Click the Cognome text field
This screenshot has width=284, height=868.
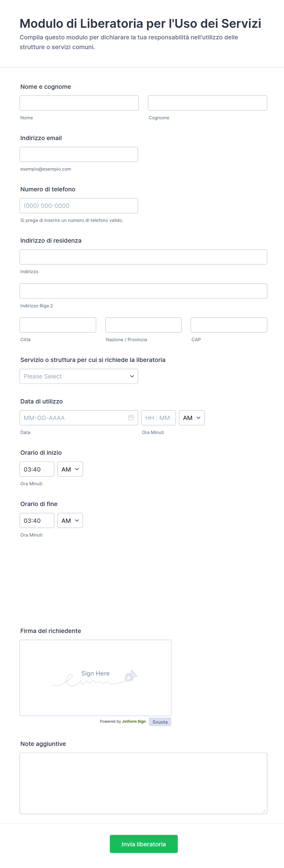coord(207,103)
